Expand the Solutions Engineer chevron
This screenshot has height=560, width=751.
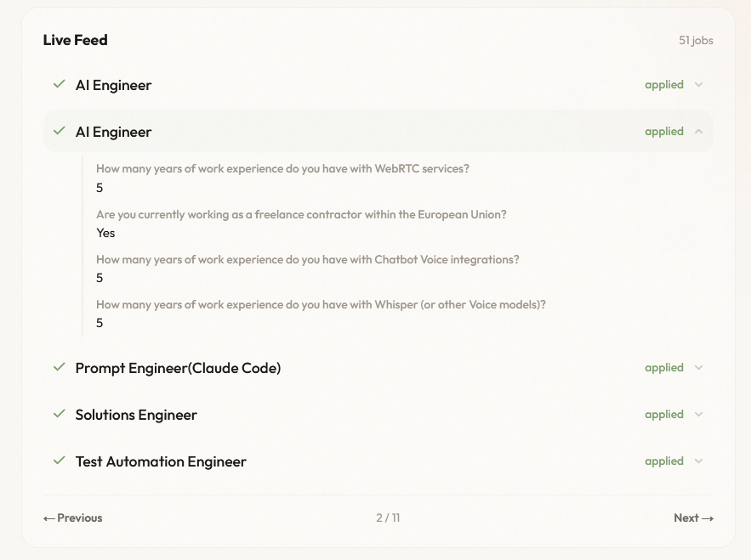coord(699,415)
